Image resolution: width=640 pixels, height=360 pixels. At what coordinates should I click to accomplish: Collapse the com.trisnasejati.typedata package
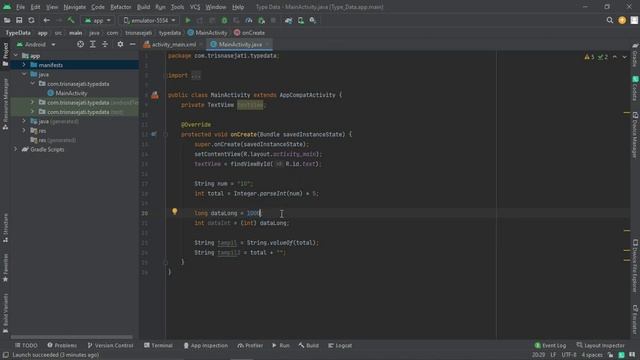[x=33, y=84]
